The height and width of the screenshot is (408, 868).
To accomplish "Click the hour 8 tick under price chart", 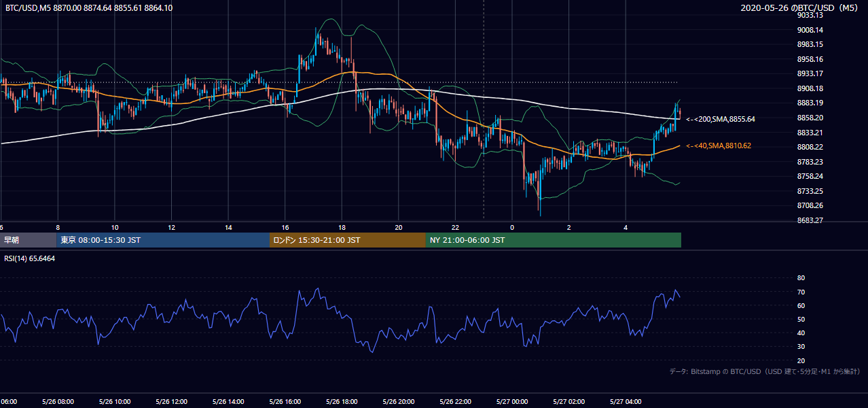I will (58, 227).
